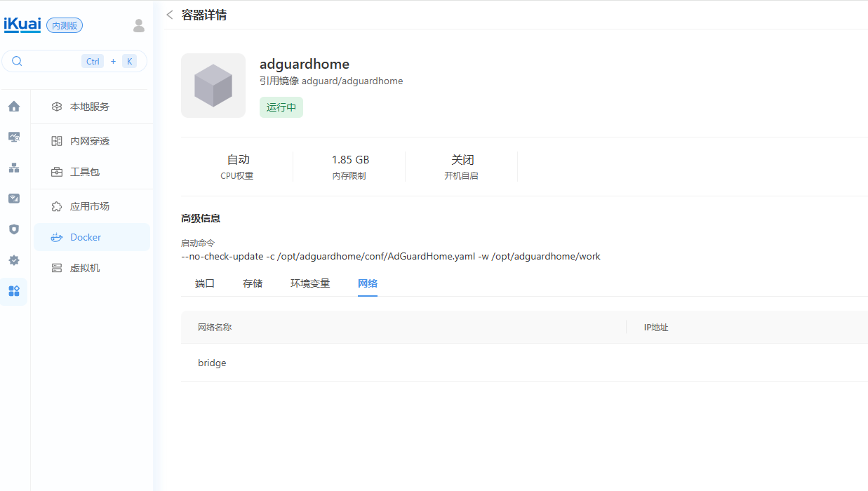Click the 容器详情 page title

(x=204, y=15)
